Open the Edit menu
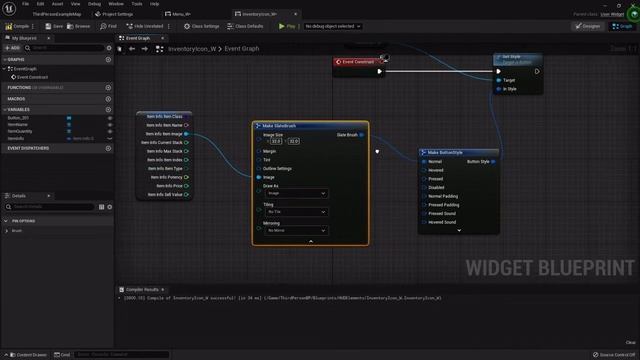 click(40, 4)
